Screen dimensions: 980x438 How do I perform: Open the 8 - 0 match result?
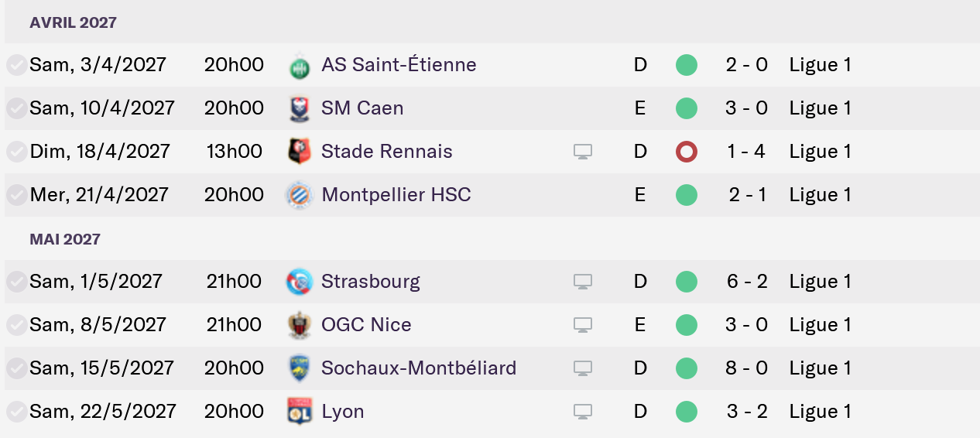coord(746,368)
